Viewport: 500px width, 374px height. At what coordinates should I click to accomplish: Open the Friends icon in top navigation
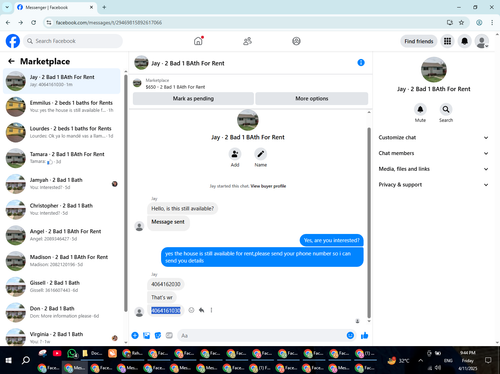247,41
